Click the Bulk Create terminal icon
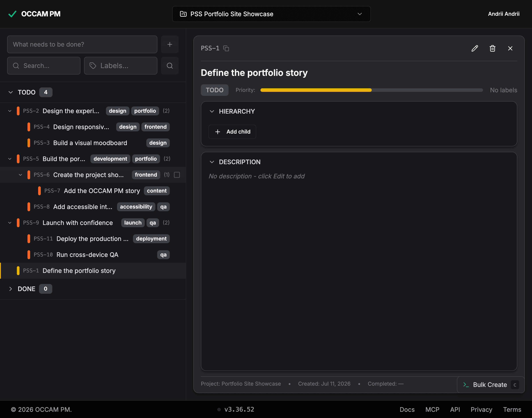This screenshot has width=532, height=418. click(x=466, y=385)
